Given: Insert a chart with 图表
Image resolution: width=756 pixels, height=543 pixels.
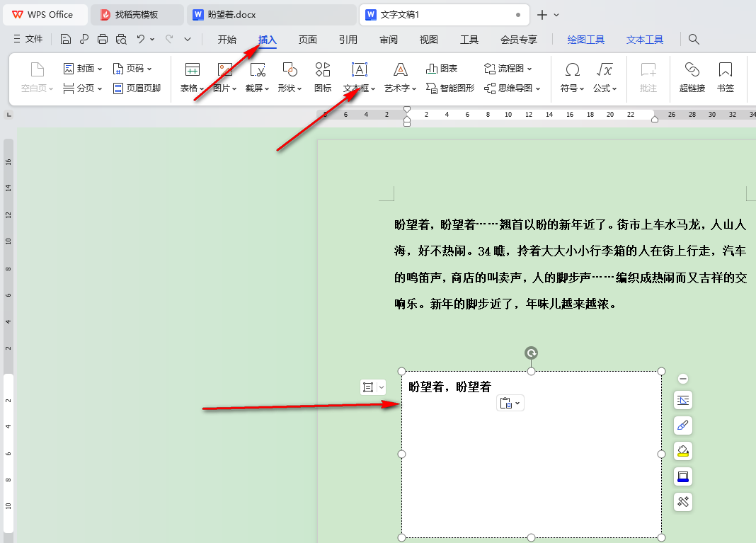Looking at the screenshot, I should point(442,69).
